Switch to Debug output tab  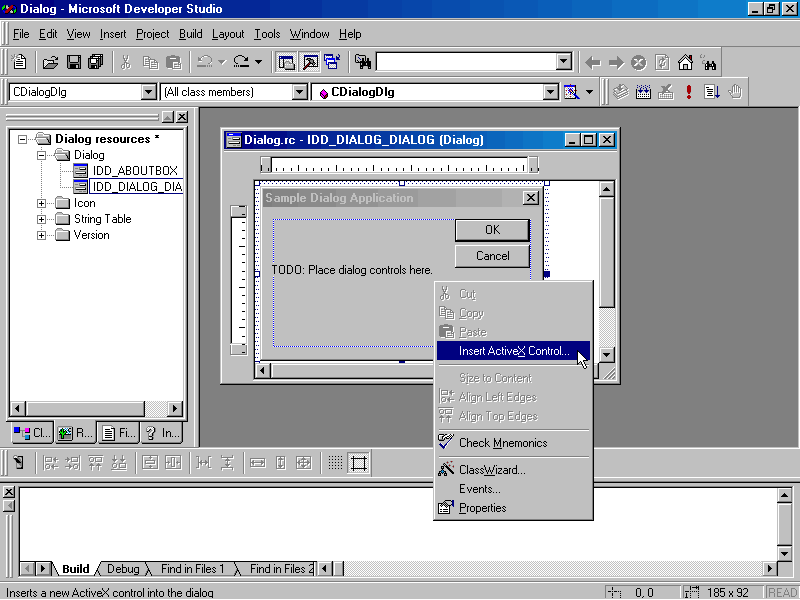pyautogui.click(x=123, y=569)
